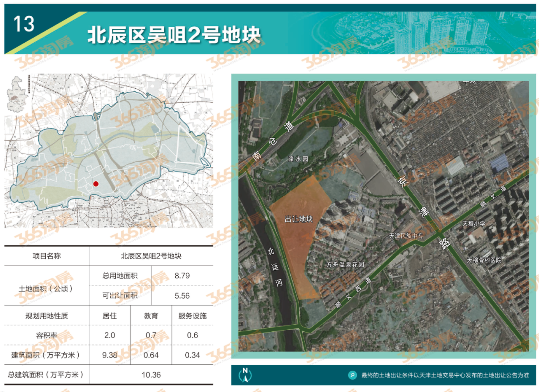
Task: Click the 2.0 plot ratio value
Action: (x=110, y=335)
